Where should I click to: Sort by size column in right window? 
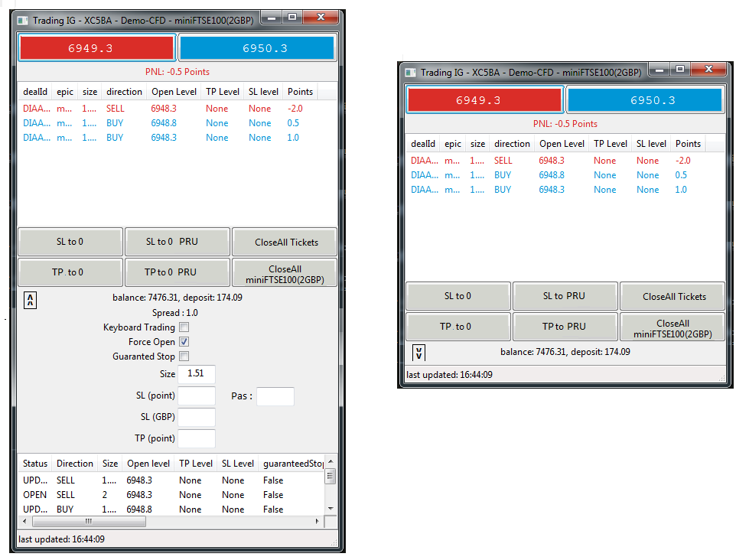coord(477,144)
